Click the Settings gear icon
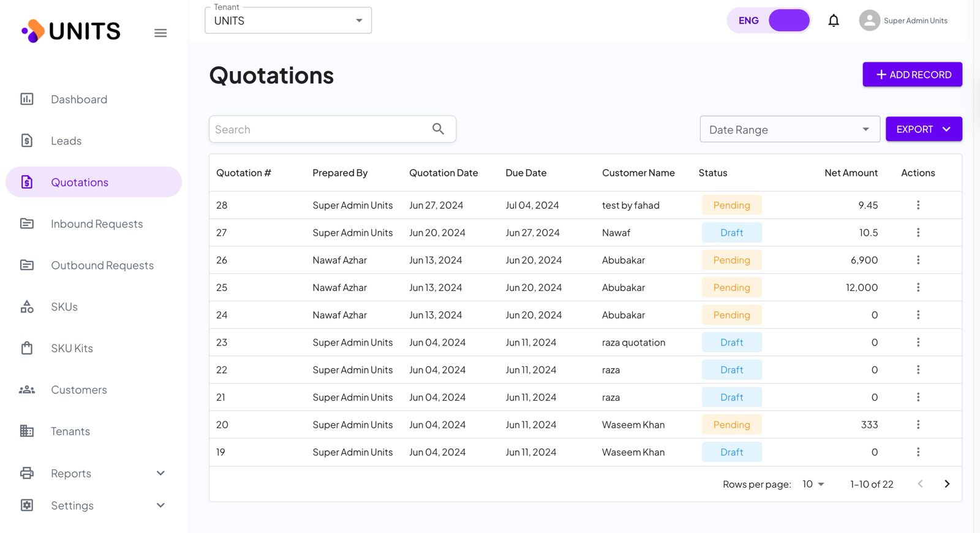This screenshot has height=533, width=980. point(27,505)
